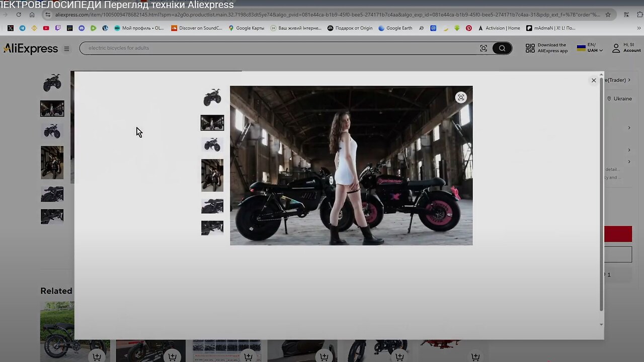Search by image from the enlarged photo
The height and width of the screenshot is (362, 644).
[461, 98]
